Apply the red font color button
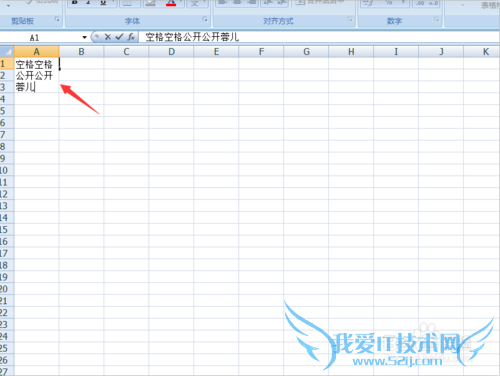The width and height of the screenshot is (500, 376). (x=171, y=3)
